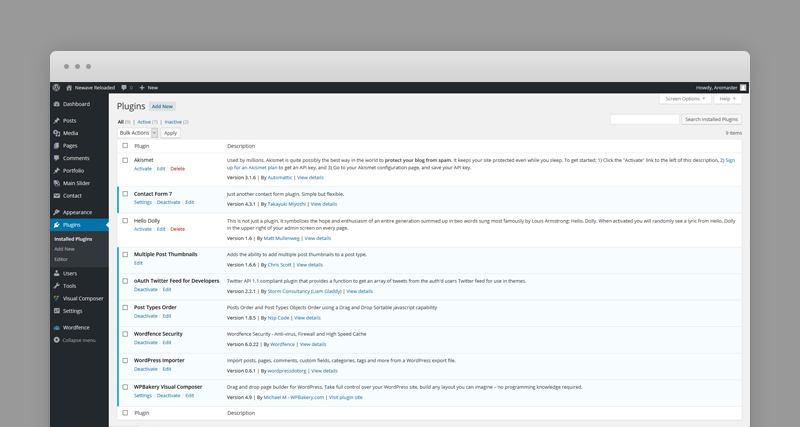This screenshot has width=800, height=427.
Task: Click the Portfolio pin icon in sidebar
Action: coord(57,171)
